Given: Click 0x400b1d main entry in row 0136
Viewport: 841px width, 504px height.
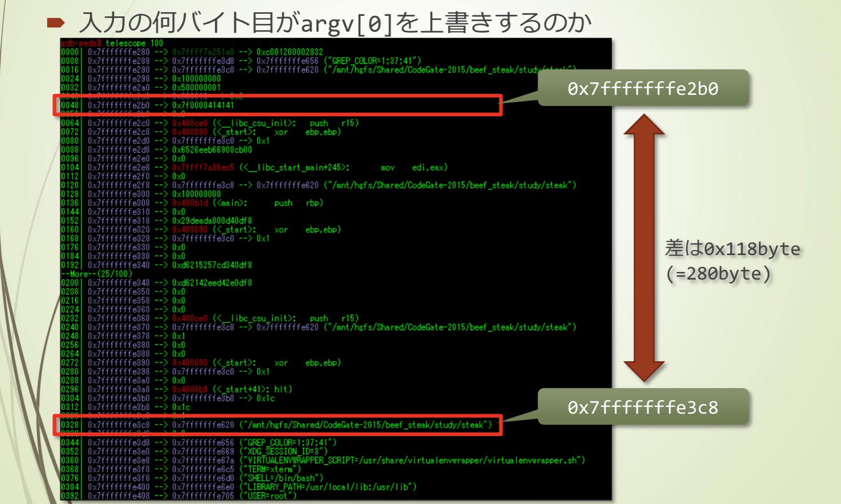Looking at the screenshot, I should (x=210, y=203).
